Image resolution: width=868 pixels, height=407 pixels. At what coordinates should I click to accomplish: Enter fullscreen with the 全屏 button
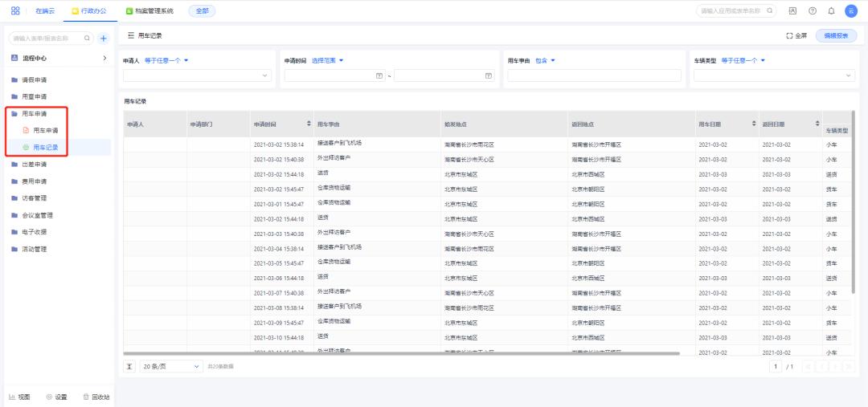tap(796, 35)
